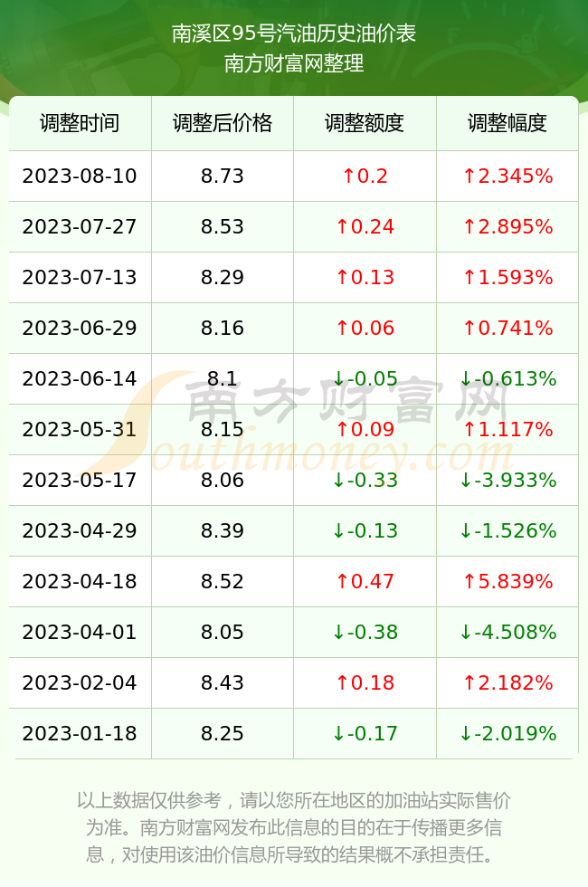Click the 8.73 price cell
Viewport: 588px width, 887px height.
[223, 176]
